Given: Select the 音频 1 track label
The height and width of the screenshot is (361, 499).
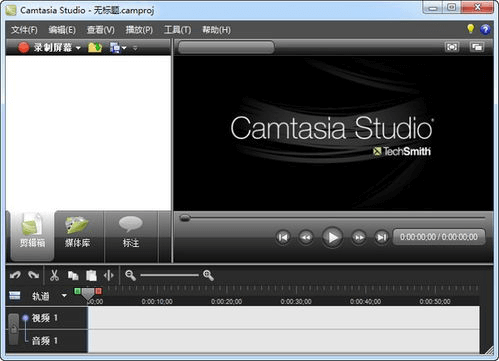Looking at the screenshot, I should (x=45, y=341).
